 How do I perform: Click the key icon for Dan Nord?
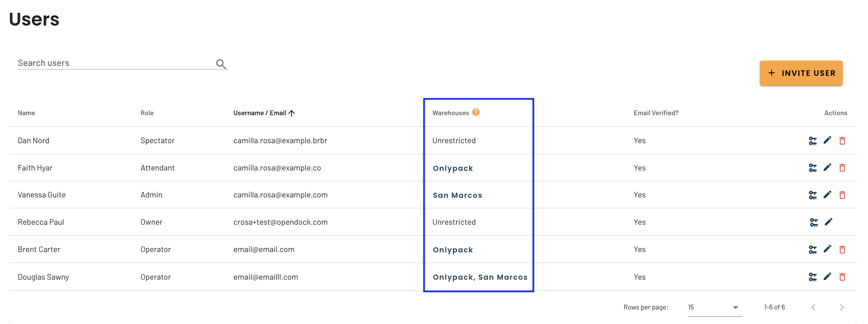coord(814,140)
